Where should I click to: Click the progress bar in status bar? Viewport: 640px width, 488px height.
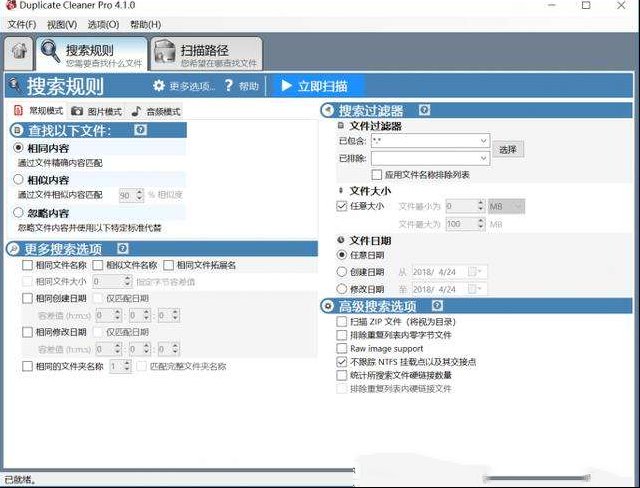click(x=536, y=478)
